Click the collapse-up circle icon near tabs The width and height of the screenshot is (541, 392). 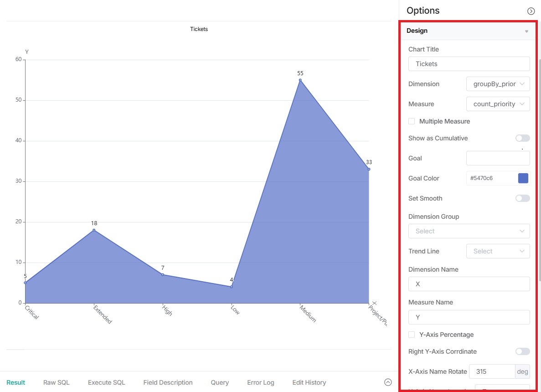388,382
